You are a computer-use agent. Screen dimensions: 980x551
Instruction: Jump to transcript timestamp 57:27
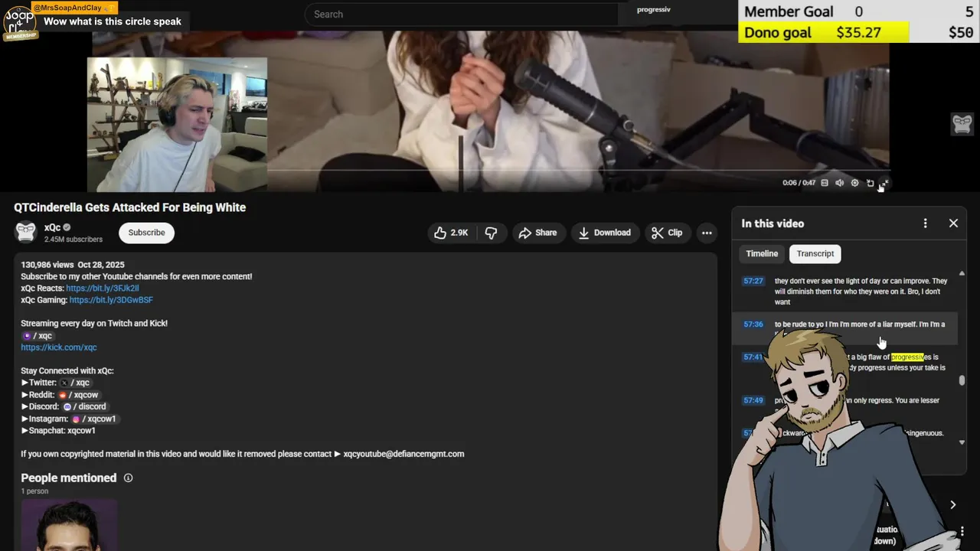753,281
